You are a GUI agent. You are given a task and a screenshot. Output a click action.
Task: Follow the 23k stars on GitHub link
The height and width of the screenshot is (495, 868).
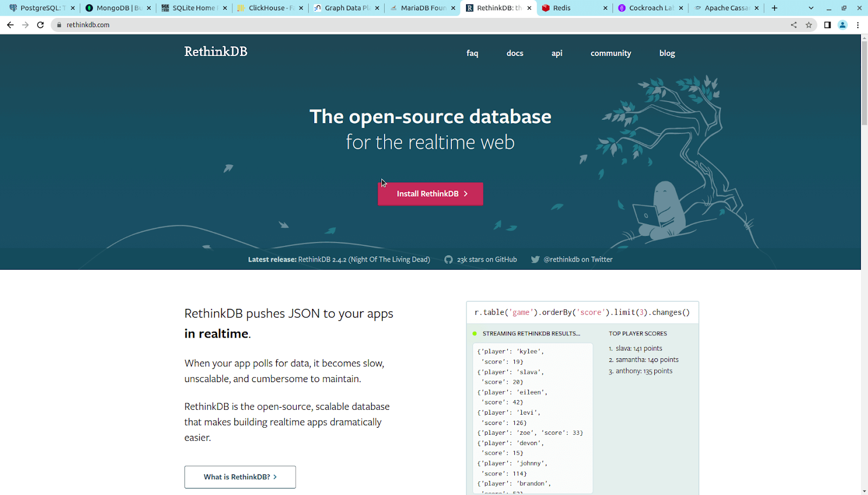[487, 259]
